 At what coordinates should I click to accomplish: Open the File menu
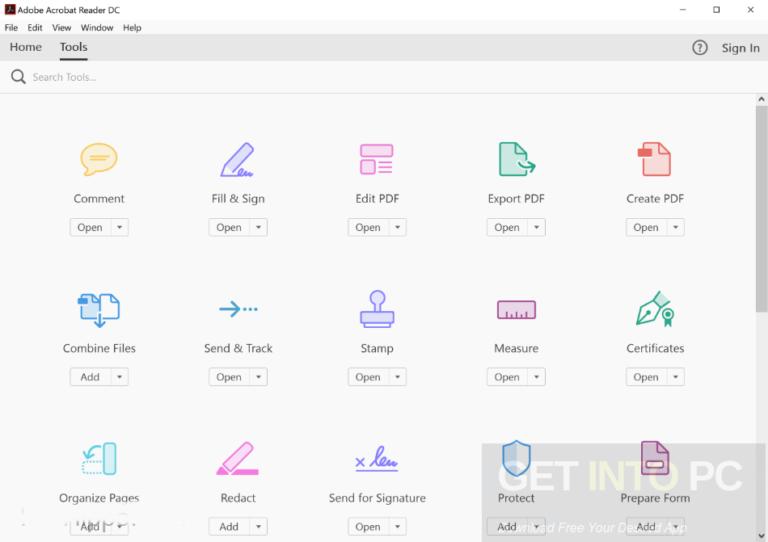11,28
